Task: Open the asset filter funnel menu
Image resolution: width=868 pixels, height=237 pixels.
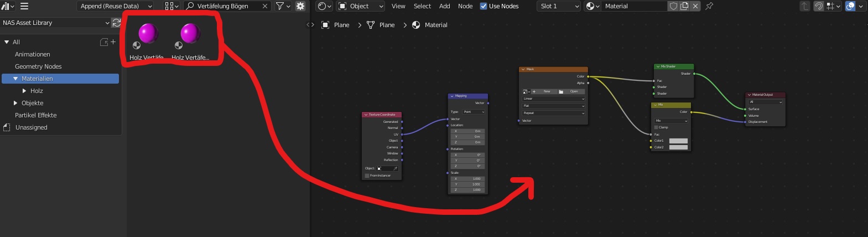Action: [283, 6]
